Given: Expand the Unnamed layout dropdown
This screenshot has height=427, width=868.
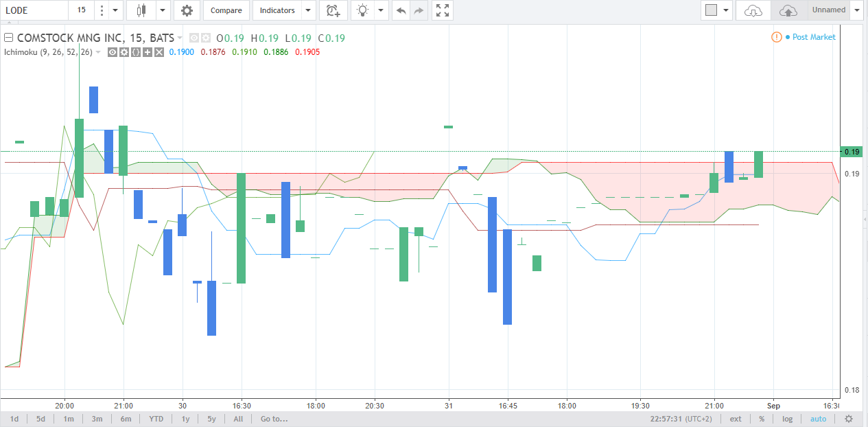Looking at the screenshot, I should [856, 10].
